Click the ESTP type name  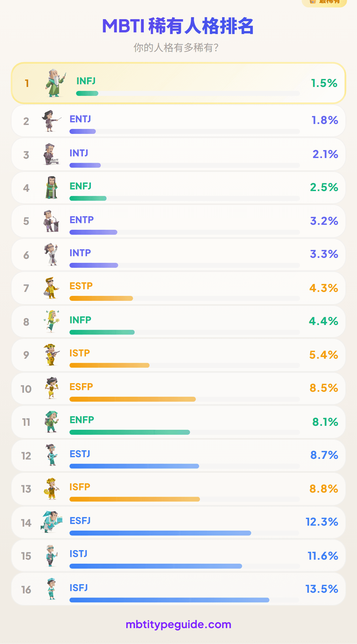coord(81,286)
